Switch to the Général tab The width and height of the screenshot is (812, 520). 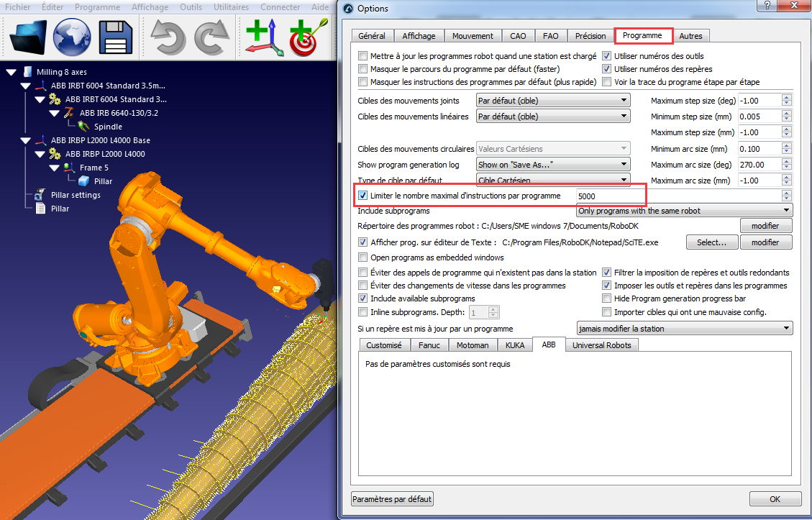click(x=371, y=36)
